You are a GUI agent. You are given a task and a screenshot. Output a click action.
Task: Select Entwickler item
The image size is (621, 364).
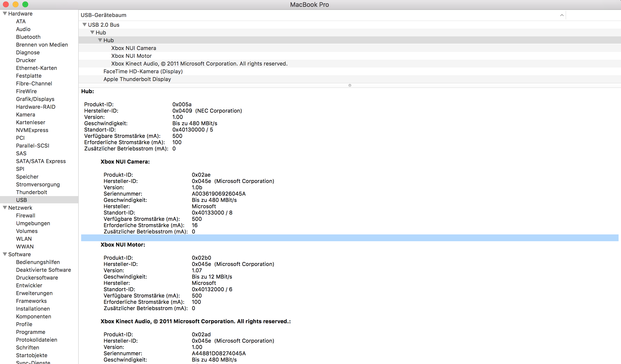[29, 285]
